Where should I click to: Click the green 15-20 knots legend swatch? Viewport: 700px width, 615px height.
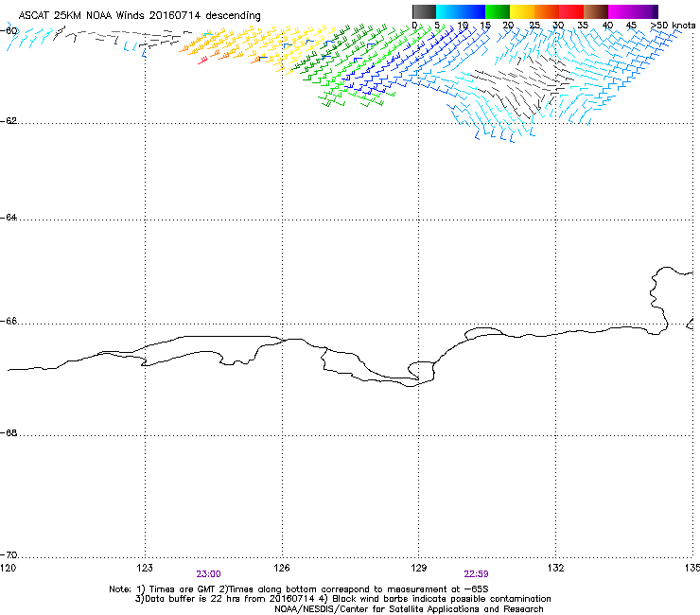(x=498, y=11)
